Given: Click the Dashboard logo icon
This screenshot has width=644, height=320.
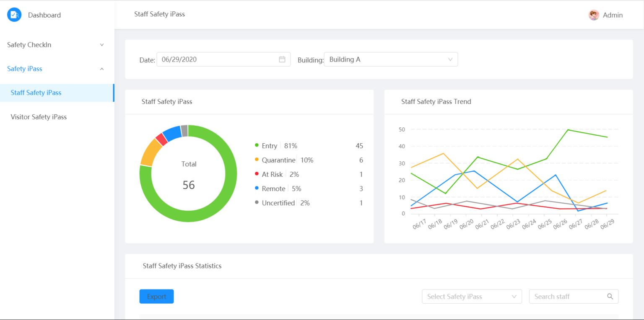Looking at the screenshot, I should pyautogui.click(x=14, y=15).
